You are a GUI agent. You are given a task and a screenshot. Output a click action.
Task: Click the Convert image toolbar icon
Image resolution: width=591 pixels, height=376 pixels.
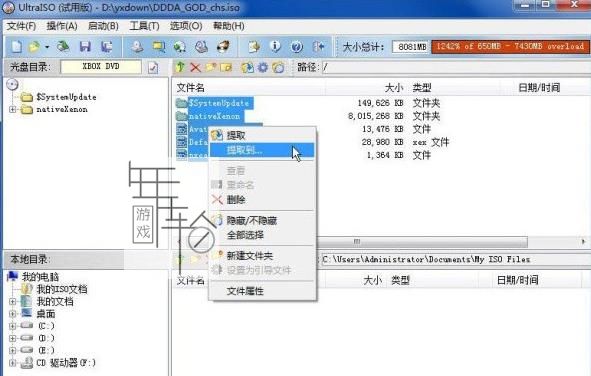point(180,47)
